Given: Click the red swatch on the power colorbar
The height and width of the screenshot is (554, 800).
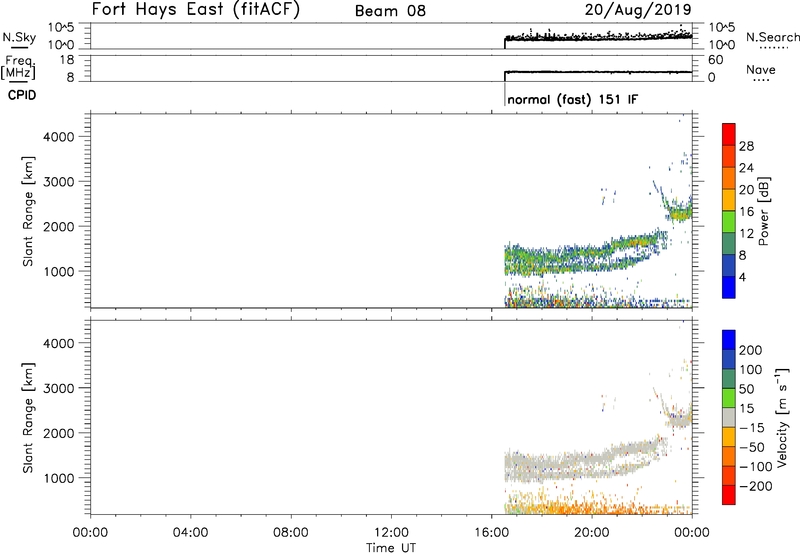Looking at the screenshot, I should pos(729,132).
